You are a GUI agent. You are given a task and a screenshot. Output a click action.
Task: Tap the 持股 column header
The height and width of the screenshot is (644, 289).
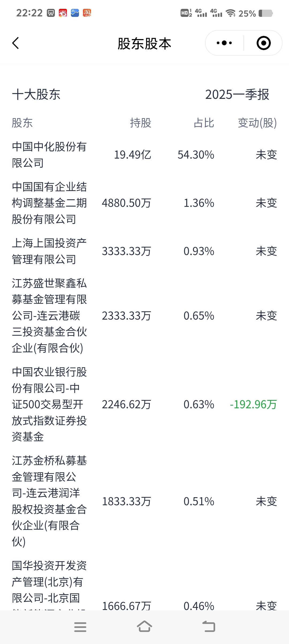click(141, 123)
